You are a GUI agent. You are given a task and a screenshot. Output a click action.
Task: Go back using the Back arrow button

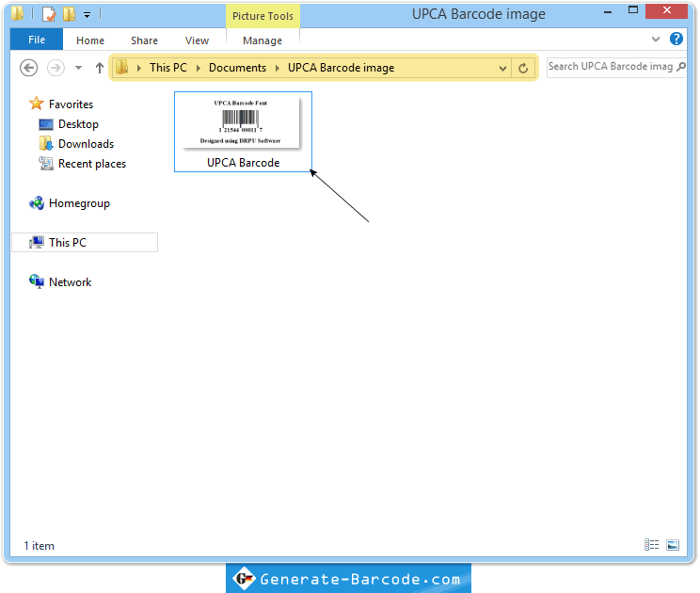click(28, 68)
